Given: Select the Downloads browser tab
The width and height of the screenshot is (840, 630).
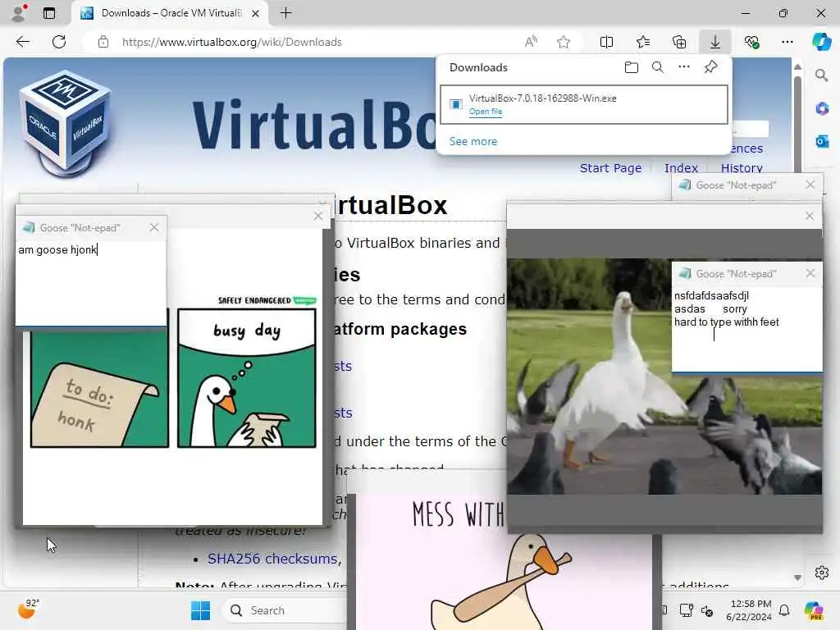Looking at the screenshot, I should click(x=170, y=13).
